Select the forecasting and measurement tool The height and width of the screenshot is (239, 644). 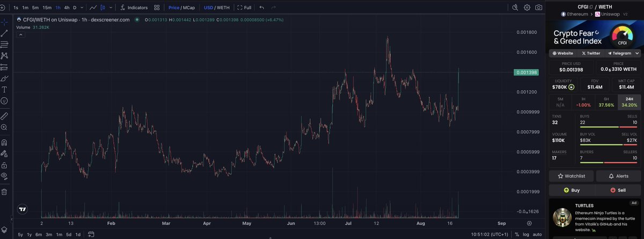pyautogui.click(x=4, y=67)
